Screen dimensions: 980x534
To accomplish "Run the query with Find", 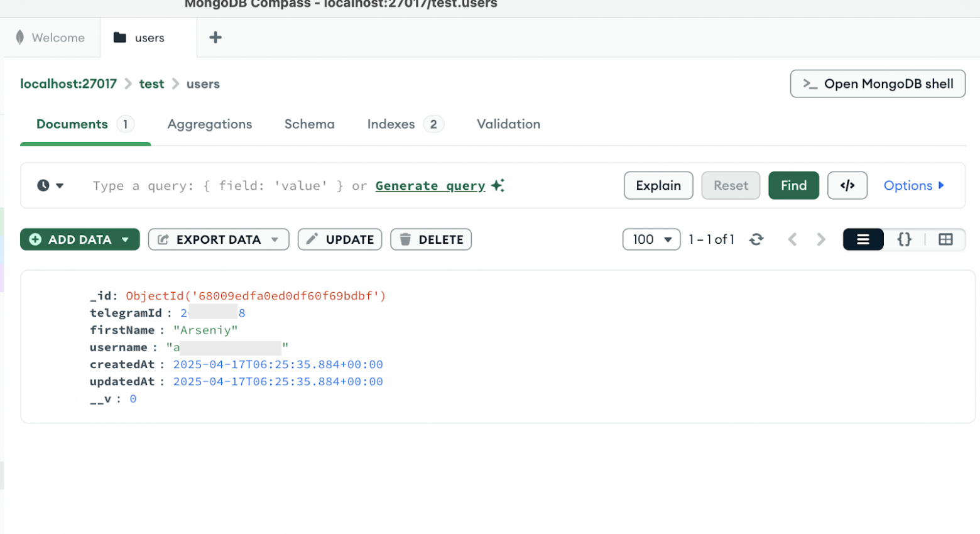I will point(793,185).
